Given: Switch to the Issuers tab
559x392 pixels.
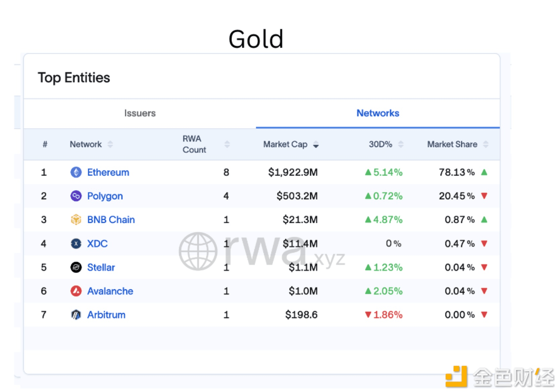Looking at the screenshot, I should (140, 113).
